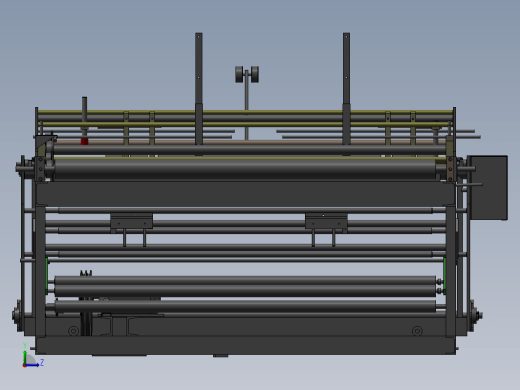Select the lowest roller above the base frame

[245, 306]
